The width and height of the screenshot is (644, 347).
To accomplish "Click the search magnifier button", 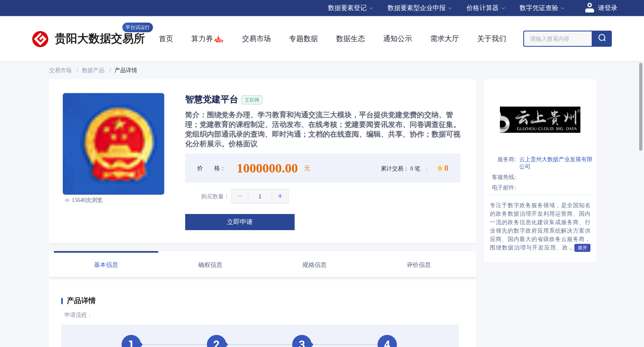I will (x=602, y=39).
